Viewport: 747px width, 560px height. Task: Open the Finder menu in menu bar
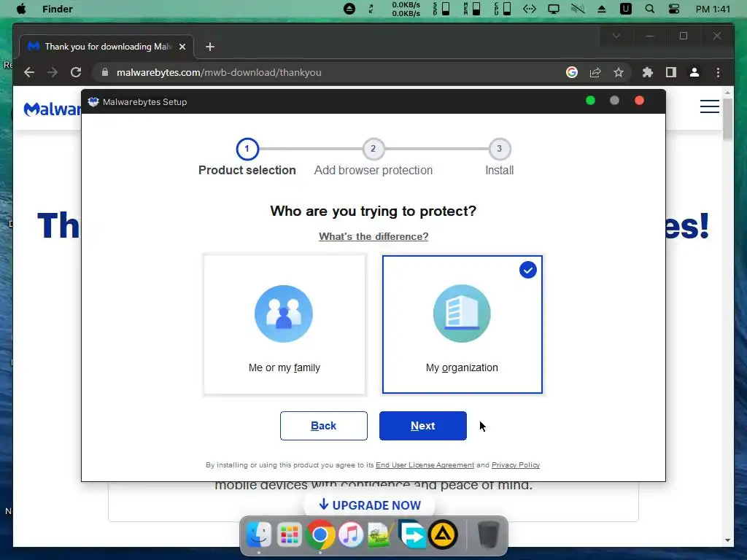coord(57,9)
